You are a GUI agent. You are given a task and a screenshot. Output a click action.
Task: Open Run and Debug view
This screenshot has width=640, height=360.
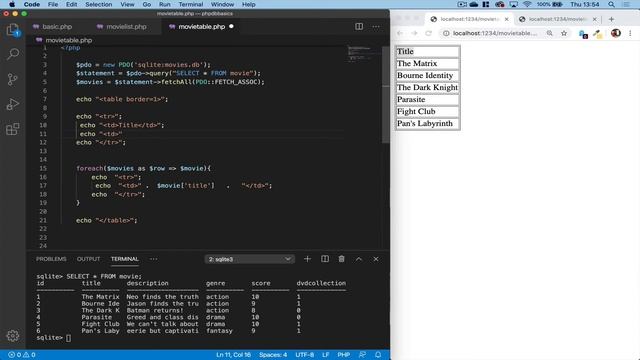point(13,104)
